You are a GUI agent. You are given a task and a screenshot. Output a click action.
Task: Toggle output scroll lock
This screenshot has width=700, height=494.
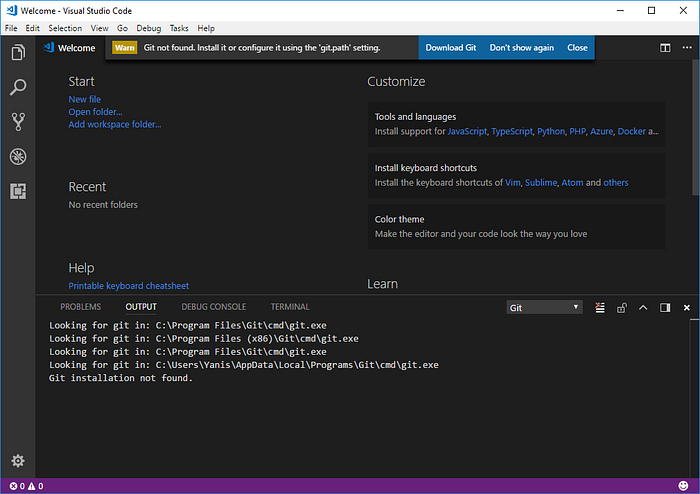621,307
